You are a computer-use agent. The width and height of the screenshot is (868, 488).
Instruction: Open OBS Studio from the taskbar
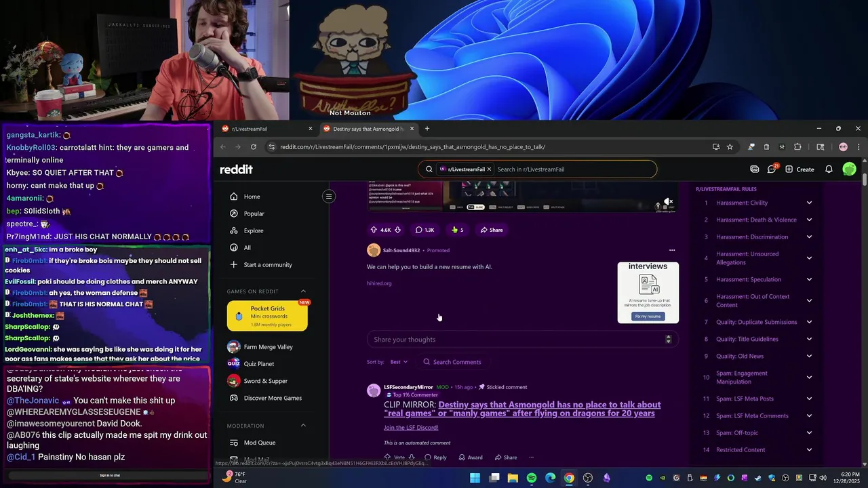[x=588, y=478]
